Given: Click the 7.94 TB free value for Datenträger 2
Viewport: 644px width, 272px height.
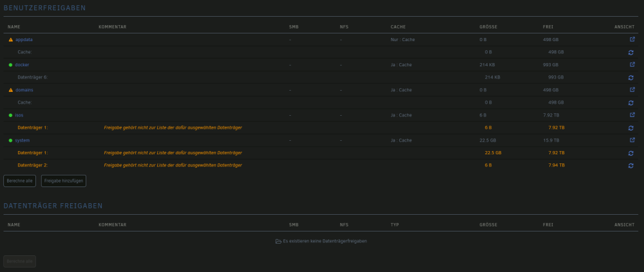Looking at the screenshot, I should 556,165.
